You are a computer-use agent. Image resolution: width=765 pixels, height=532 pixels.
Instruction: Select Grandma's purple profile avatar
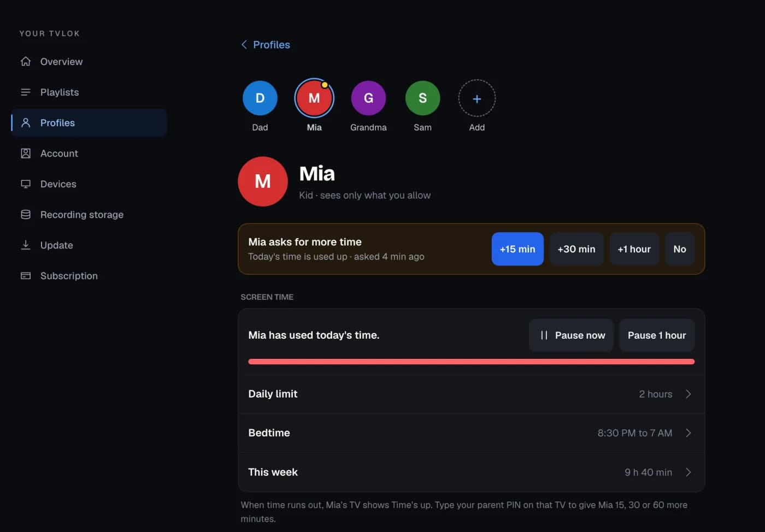[x=368, y=98]
